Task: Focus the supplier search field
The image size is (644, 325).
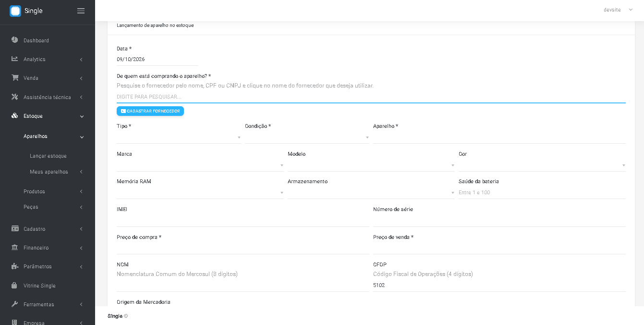Action: pos(371,97)
